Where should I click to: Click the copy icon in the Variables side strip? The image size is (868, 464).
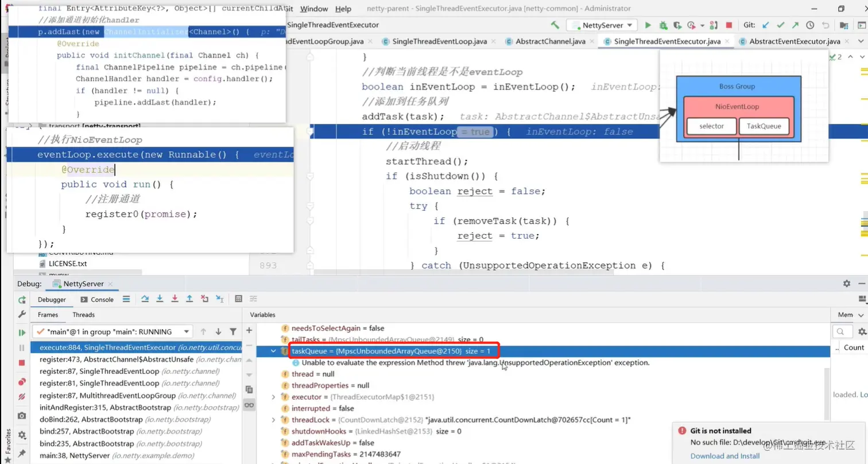pos(249,389)
